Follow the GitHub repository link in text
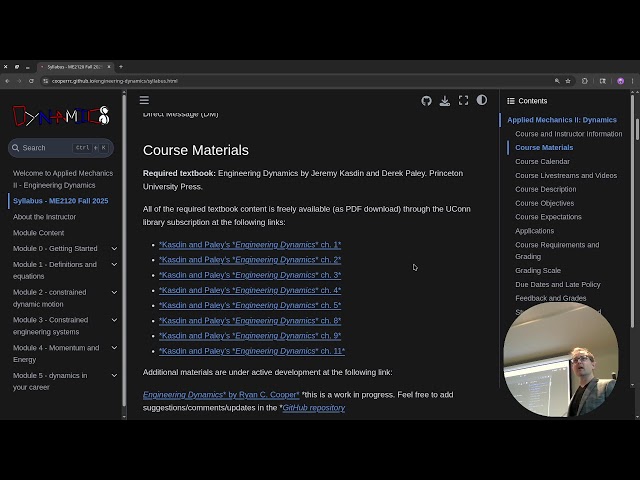Image resolution: width=640 pixels, height=480 pixels. tap(313, 408)
